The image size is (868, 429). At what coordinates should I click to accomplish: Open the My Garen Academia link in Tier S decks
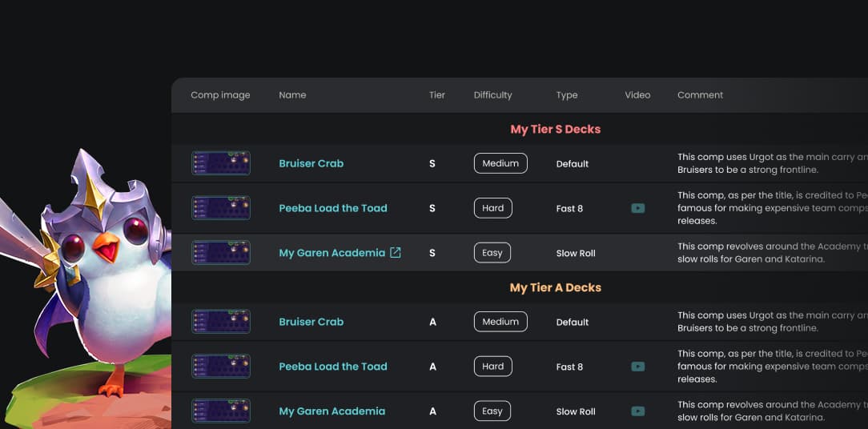click(x=332, y=253)
